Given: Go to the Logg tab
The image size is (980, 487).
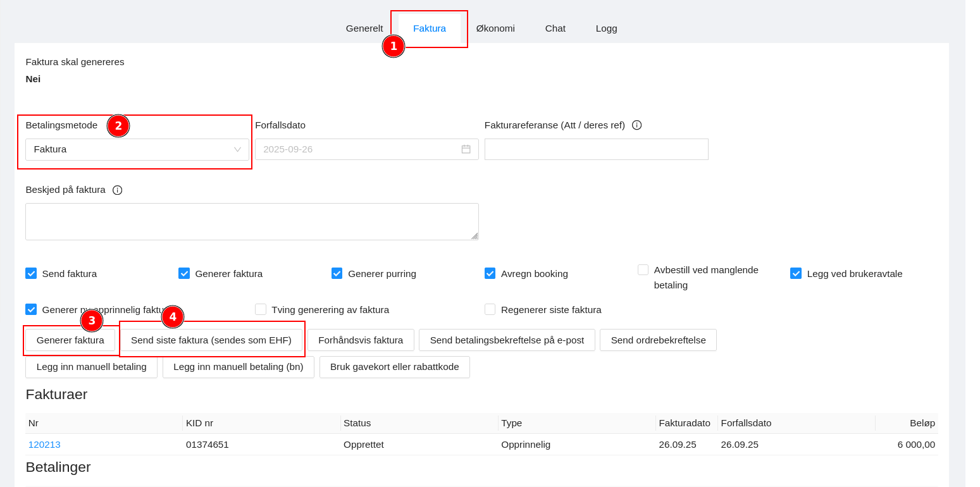Looking at the screenshot, I should (606, 28).
